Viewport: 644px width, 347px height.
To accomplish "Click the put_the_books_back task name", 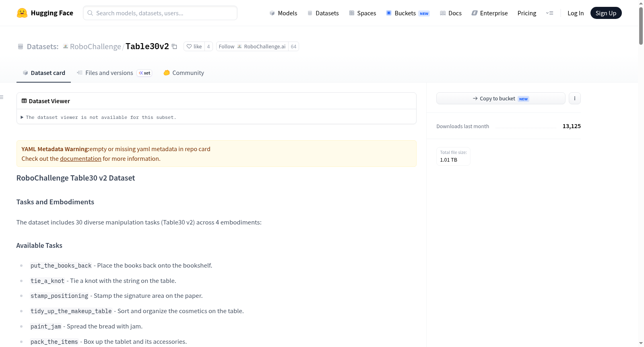I will 61,266.
